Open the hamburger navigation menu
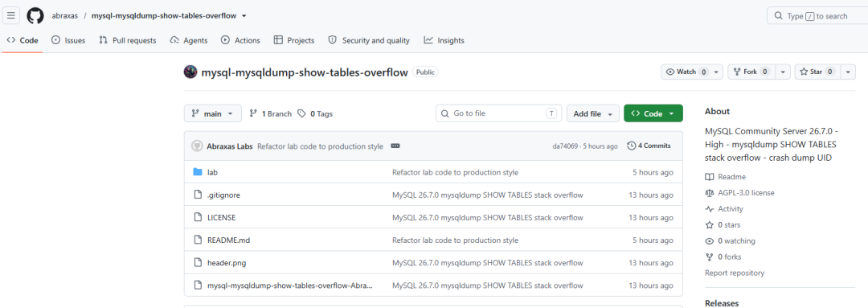The height and width of the screenshot is (308, 868). (x=11, y=15)
